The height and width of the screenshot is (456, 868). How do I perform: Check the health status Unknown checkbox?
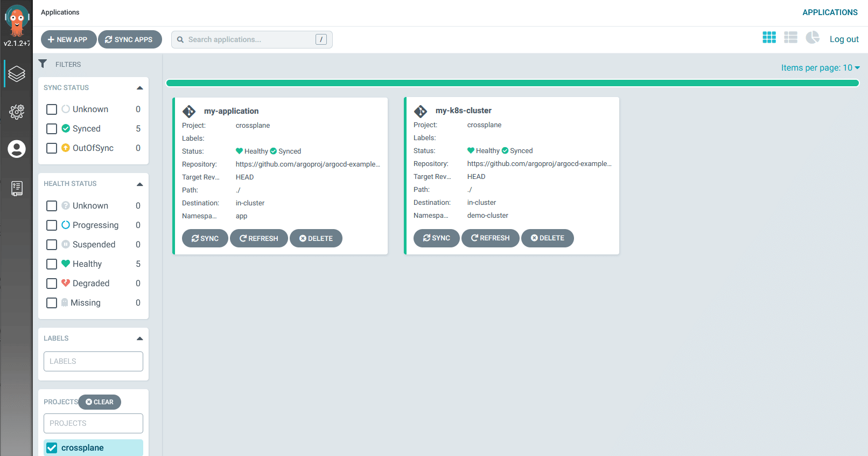(x=52, y=206)
